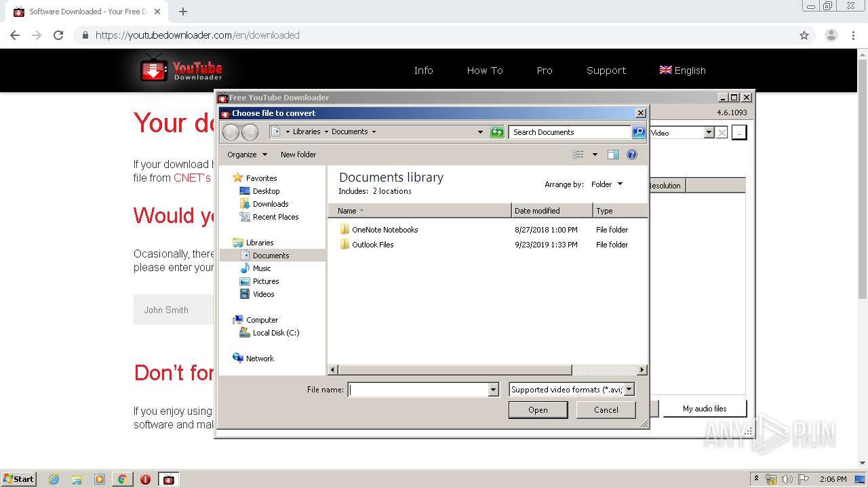This screenshot has height=488, width=868.
Task: Sort by Date modified column header
Action: click(x=552, y=211)
